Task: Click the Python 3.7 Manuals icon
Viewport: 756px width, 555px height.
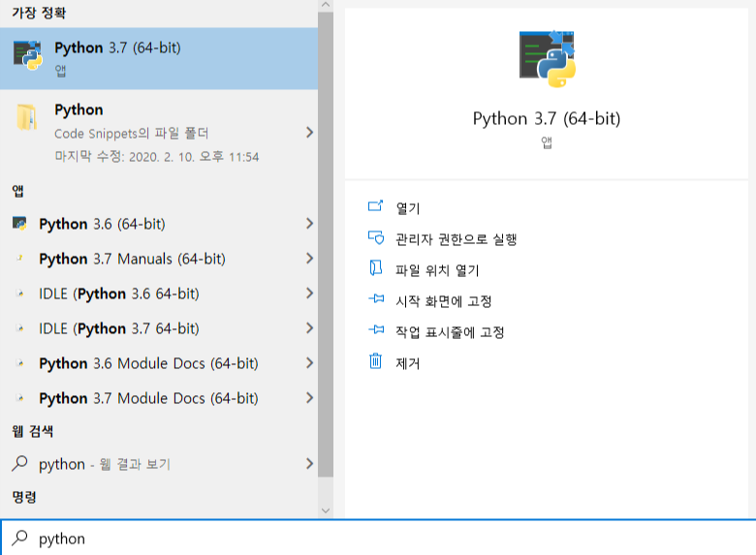Action: point(19,259)
